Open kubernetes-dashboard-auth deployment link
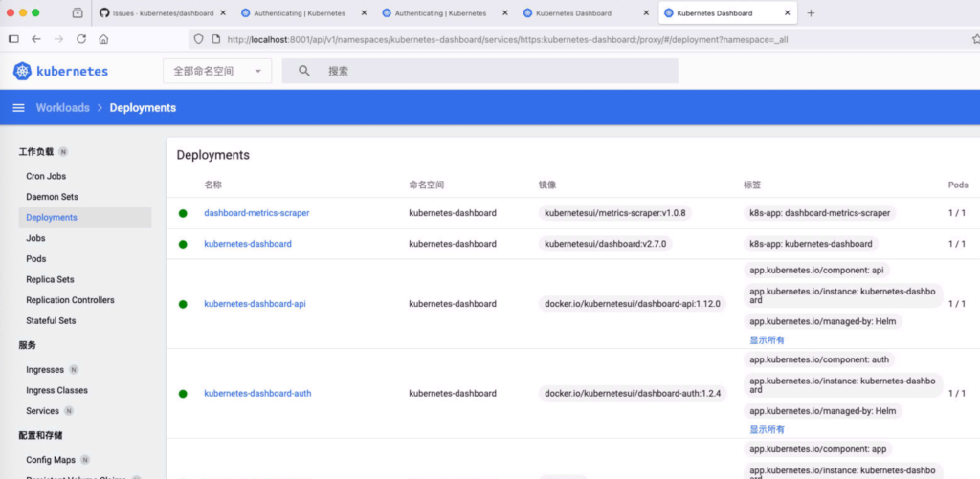The width and height of the screenshot is (980, 479). [x=257, y=394]
